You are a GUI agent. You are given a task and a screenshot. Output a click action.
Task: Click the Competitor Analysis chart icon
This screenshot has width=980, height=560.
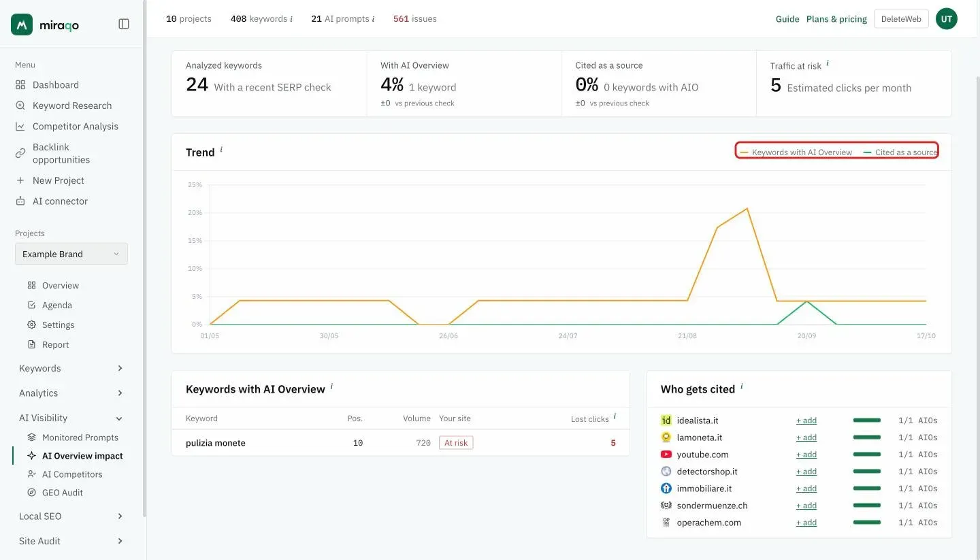pos(20,127)
